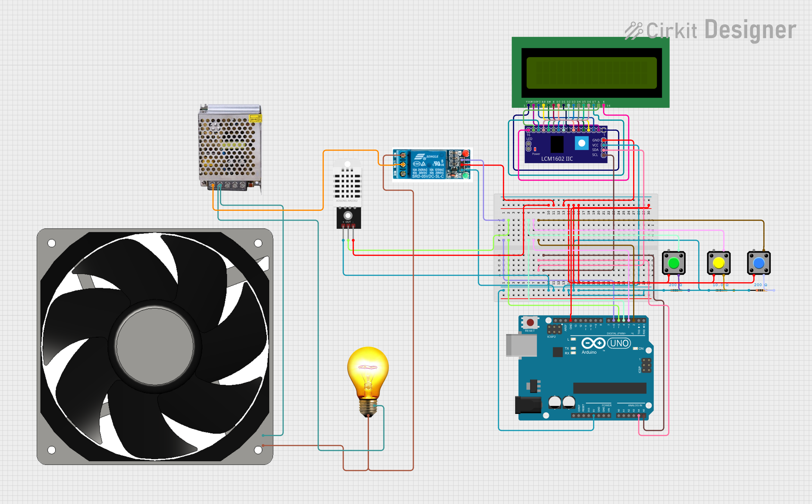The image size is (812, 504).
Task: Select the white breadboard
Action: click(576, 247)
